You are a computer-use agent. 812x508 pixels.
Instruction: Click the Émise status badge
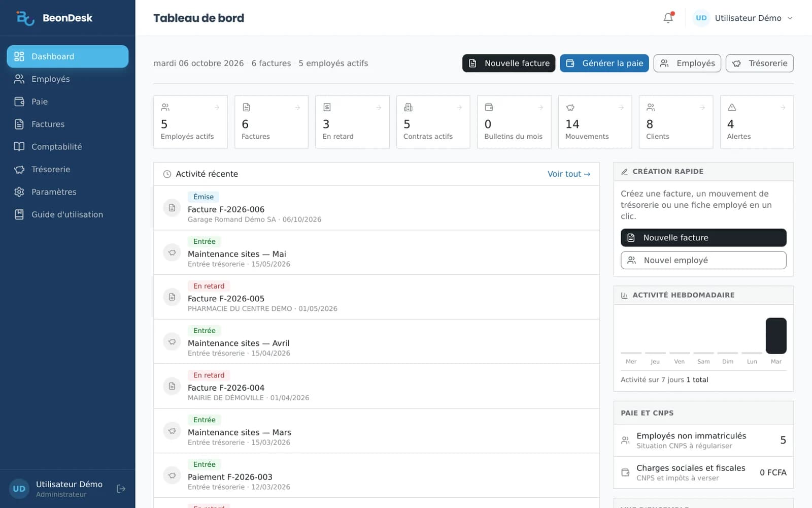coord(204,197)
